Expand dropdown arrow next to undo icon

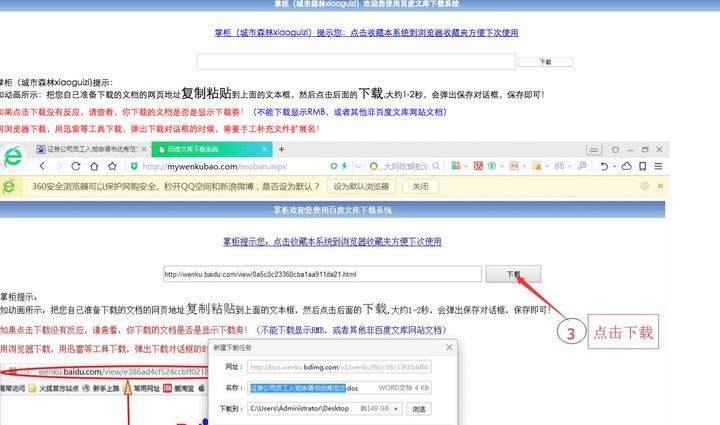[x=614, y=167]
